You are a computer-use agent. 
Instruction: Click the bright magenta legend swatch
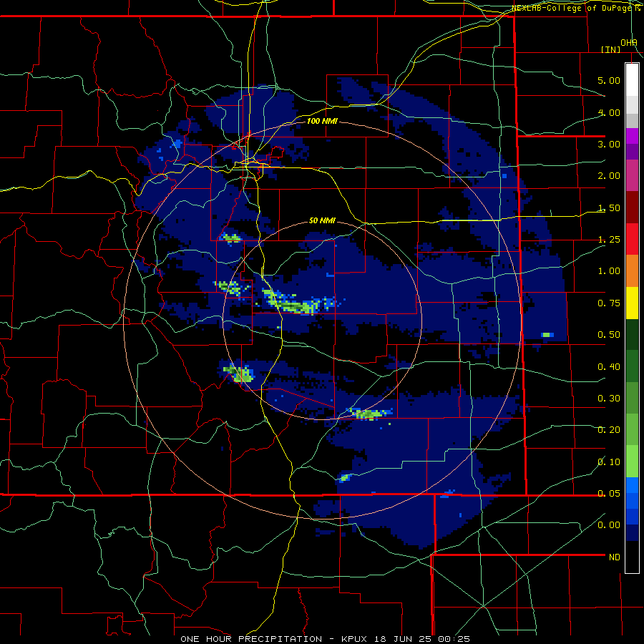pos(632,136)
